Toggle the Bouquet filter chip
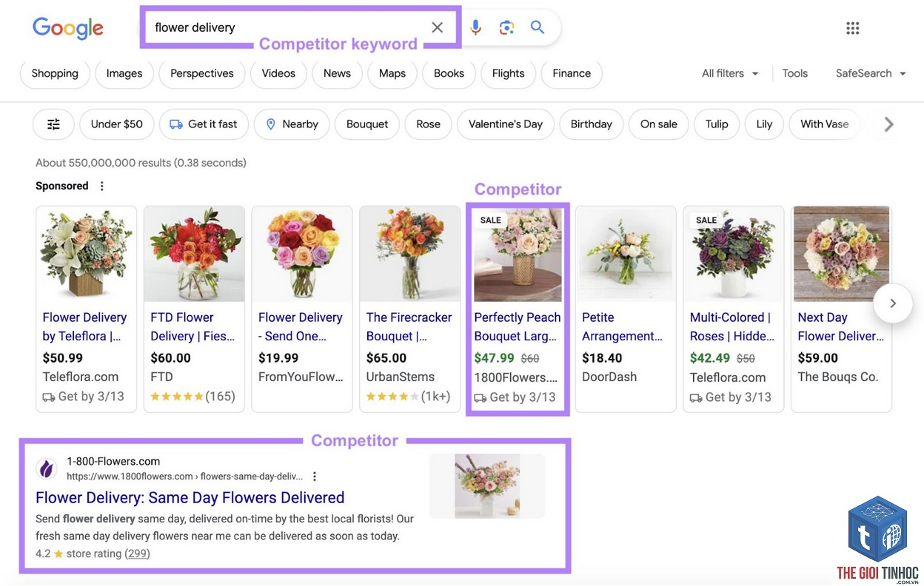Screen dimensions: 924x586 (367, 124)
